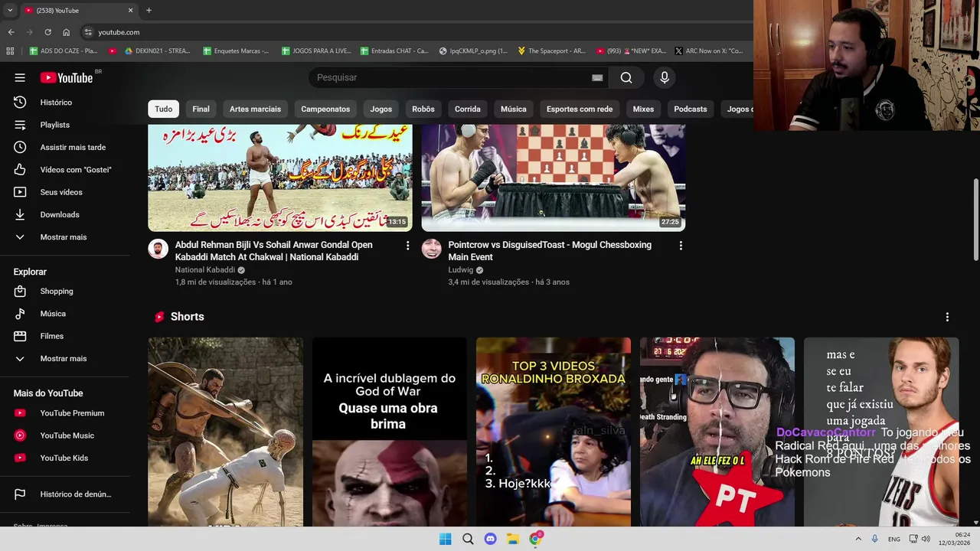Open Windows taskbar search
The height and width of the screenshot is (551, 980).
(468, 539)
